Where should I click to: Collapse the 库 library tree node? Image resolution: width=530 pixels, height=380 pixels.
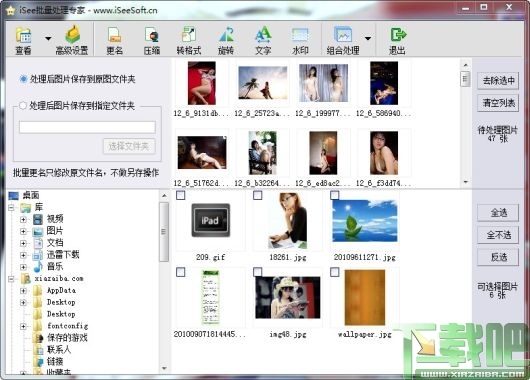tap(11, 207)
